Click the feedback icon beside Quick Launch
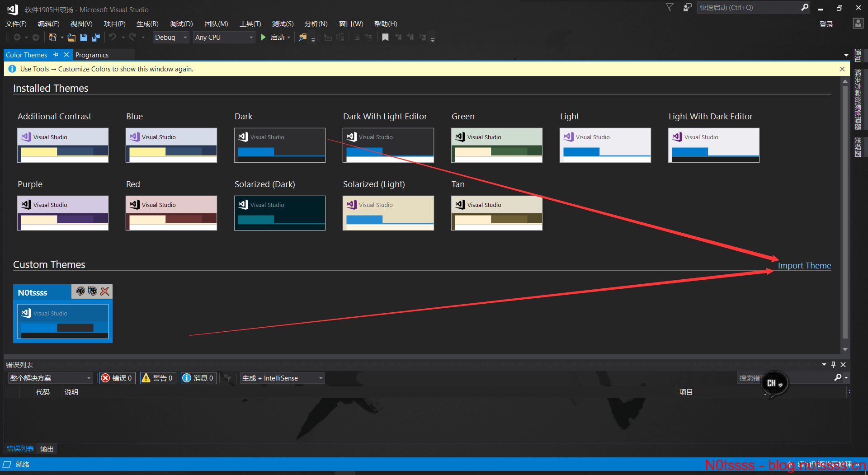The height and width of the screenshot is (475, 868). pyautogui.click(x=687, y=7)
